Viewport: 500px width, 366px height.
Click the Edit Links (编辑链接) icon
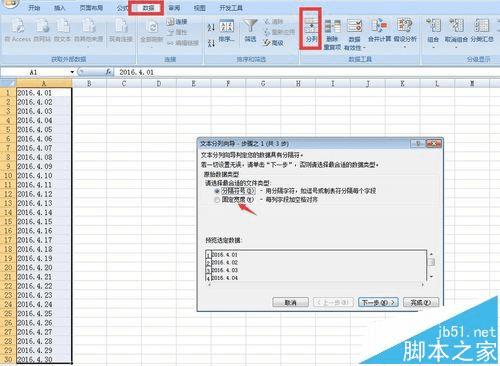click(170, 43)
